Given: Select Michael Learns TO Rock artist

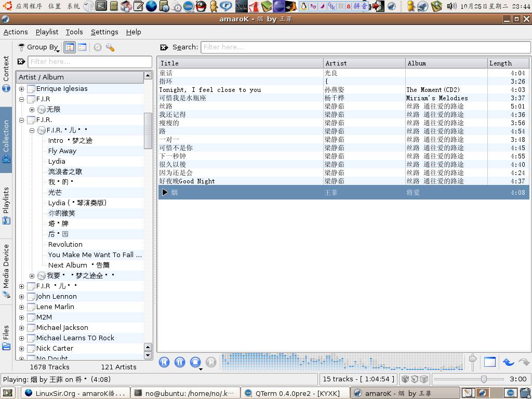Looking at the screenshot, I should pyautogui.click(x=75, y=338).
